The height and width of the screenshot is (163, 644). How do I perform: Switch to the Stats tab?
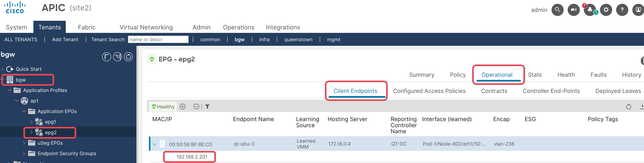coord(535,75)
